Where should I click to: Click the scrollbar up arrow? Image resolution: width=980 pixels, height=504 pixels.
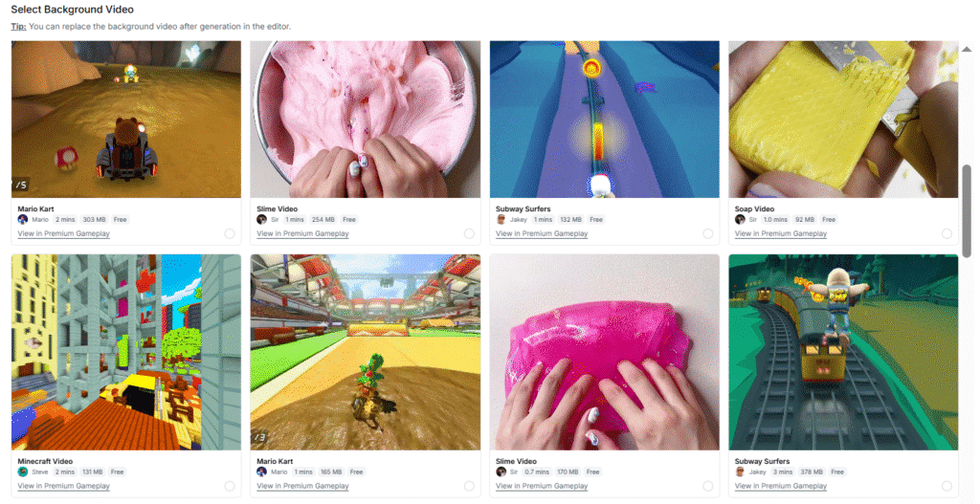click(967, 49)
